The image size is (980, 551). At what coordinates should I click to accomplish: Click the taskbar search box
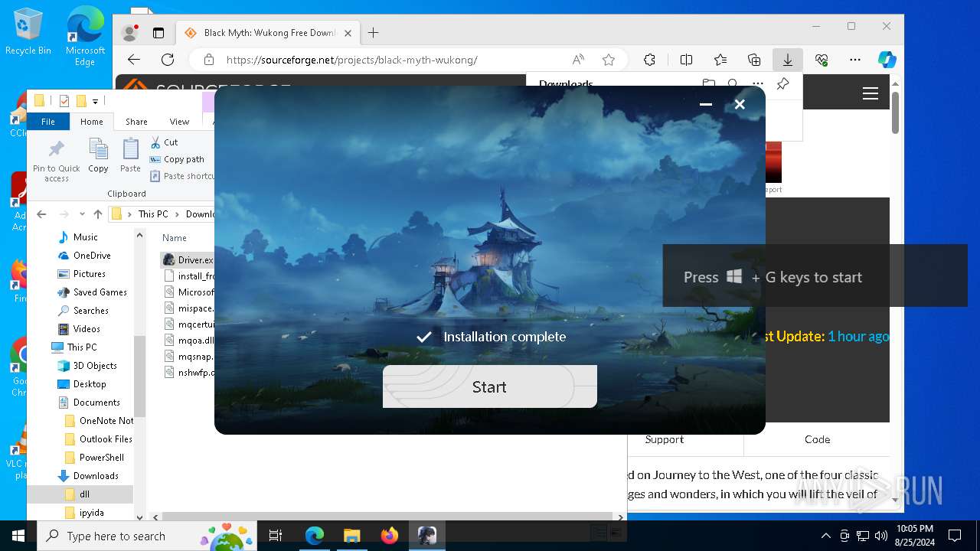(148, 536)
